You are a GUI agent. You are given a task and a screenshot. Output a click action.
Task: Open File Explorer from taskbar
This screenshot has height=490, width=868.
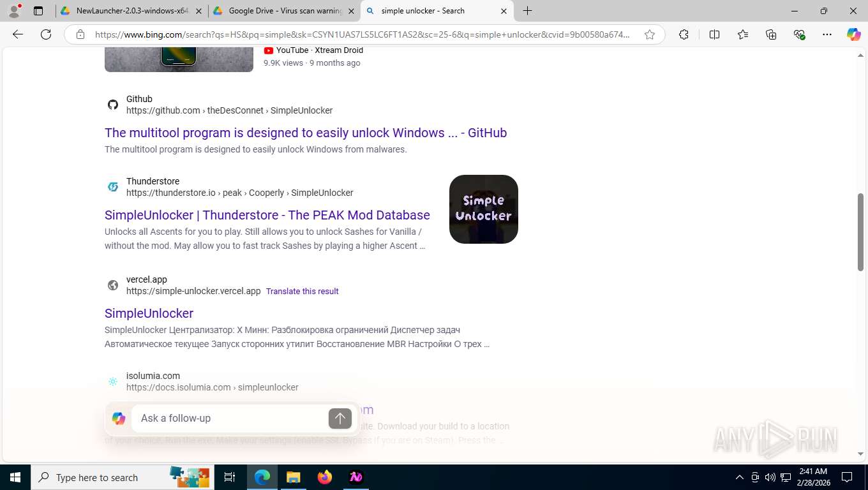coord(293,477)
